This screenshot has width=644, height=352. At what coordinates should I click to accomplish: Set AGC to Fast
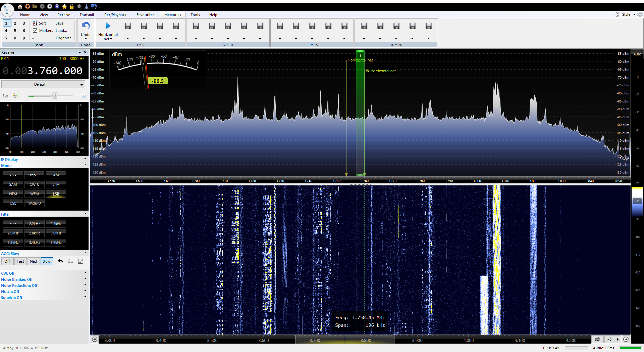[20, 261]
